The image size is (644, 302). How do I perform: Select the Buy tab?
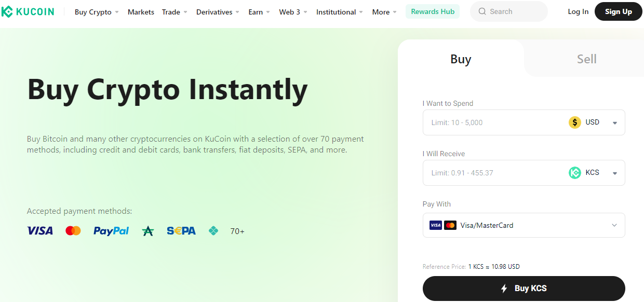coord(461,59)
